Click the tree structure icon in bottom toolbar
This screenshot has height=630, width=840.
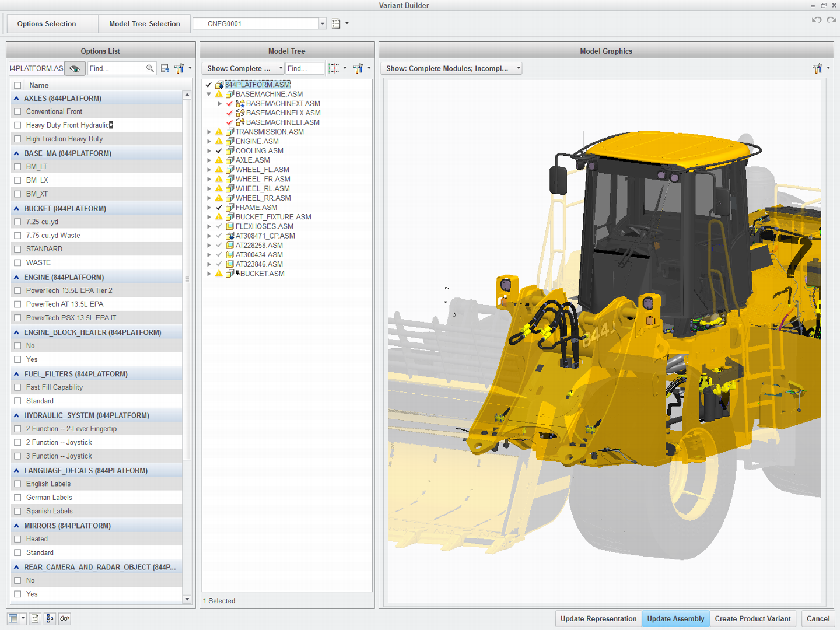pyautogui.click(x=50, y=618)
